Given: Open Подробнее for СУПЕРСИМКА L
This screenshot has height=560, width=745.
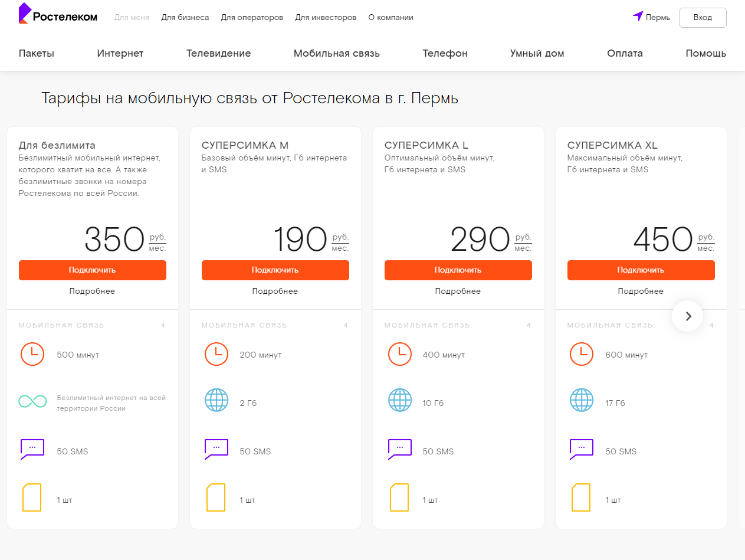Looking at the screenshot, I should click(458, 291).
